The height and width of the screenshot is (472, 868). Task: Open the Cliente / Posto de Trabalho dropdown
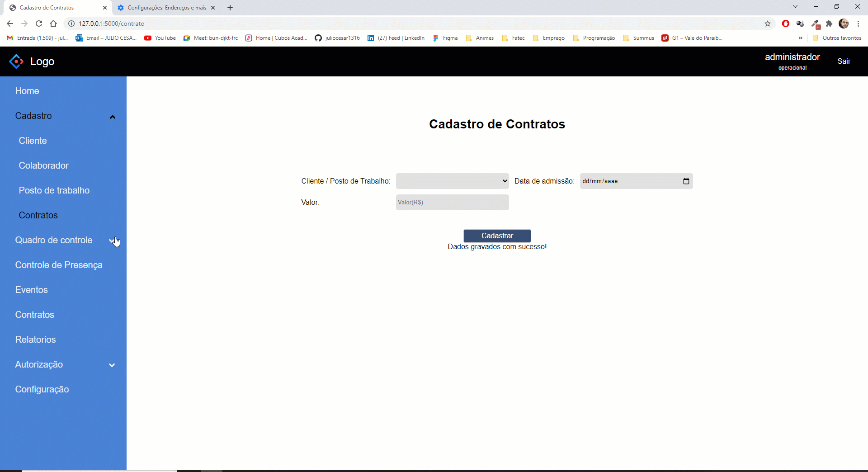(x=452, y=181)
